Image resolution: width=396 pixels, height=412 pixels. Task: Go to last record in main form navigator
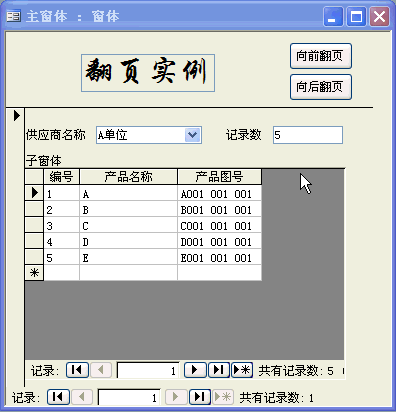[200, 397]
